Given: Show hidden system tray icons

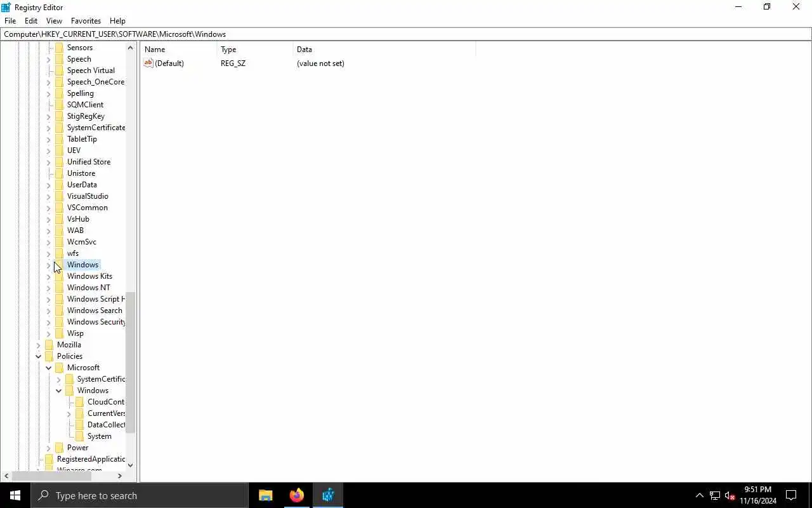Looking at the screenshot, I should click(x=699, y=495).
